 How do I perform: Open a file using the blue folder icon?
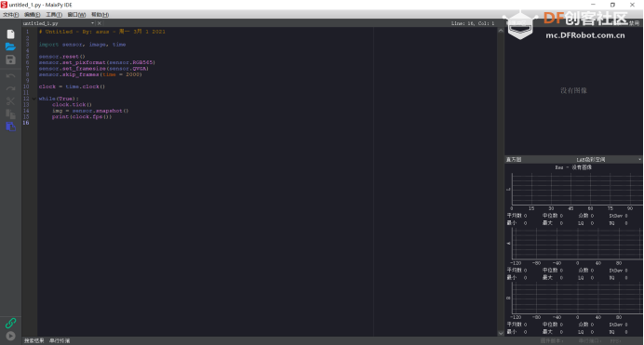(10, 46)
